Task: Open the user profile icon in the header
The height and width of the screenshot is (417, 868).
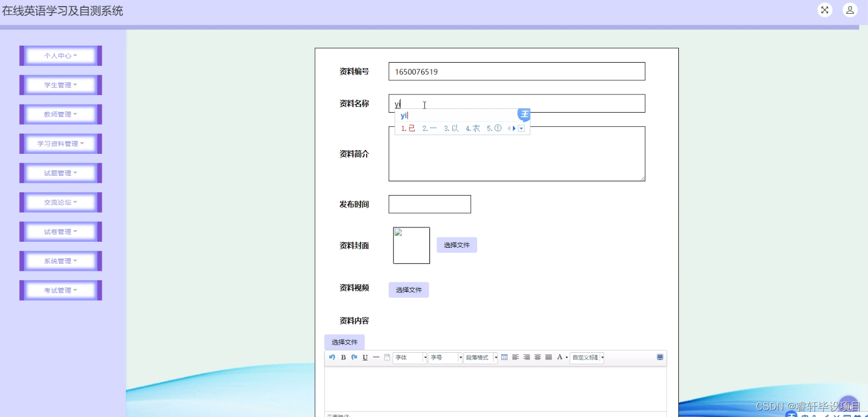Action: click(x=850, y=10)
